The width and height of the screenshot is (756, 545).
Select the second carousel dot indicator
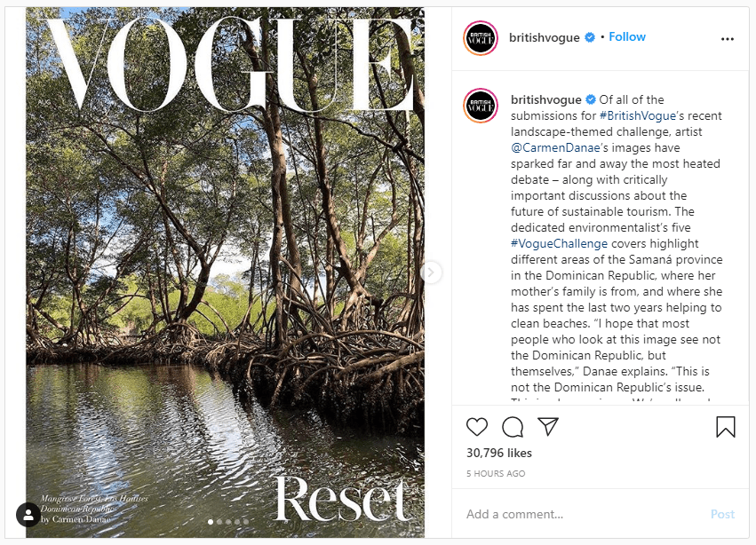click(219, 523)
